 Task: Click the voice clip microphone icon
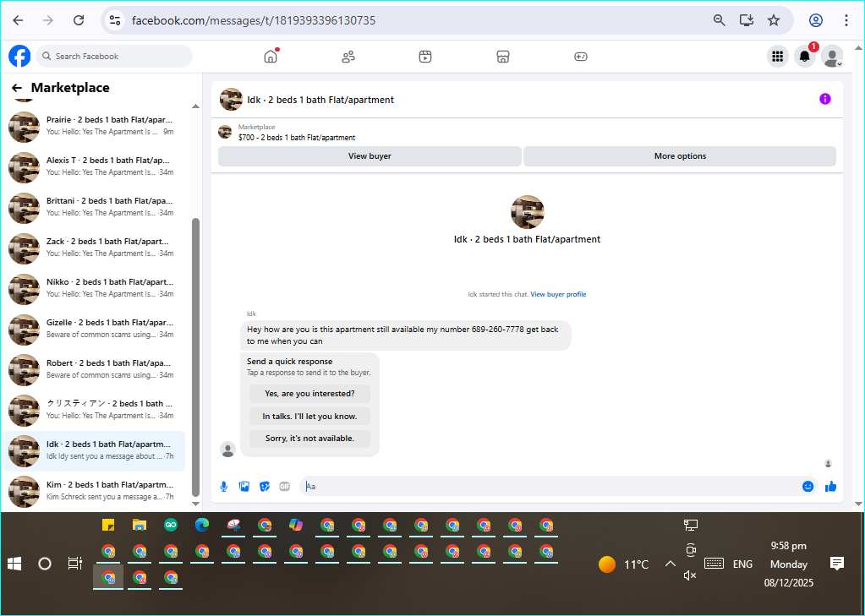[x=224, y=487]
